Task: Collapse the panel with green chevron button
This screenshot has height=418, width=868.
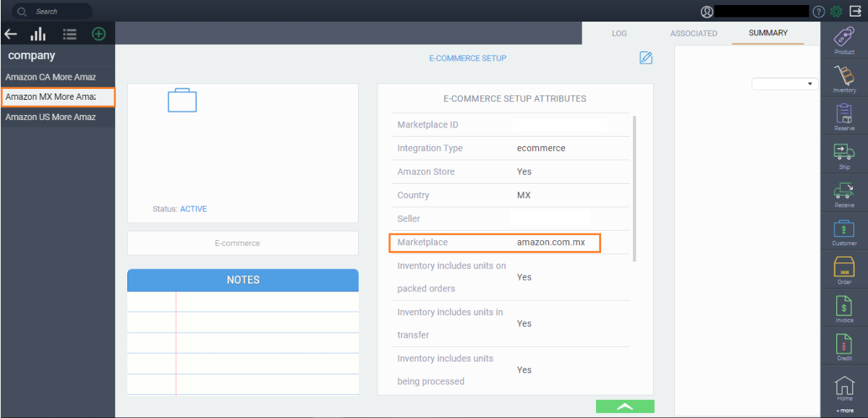Action: (x=625, y=406)
